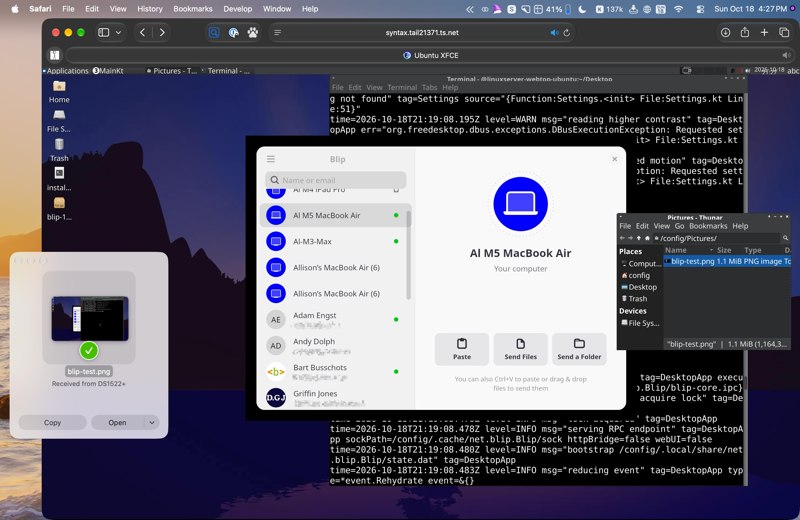Screen dimensions: 800x520
Task: Click paw extension icon in Safari toolbar
Action: 253,33
